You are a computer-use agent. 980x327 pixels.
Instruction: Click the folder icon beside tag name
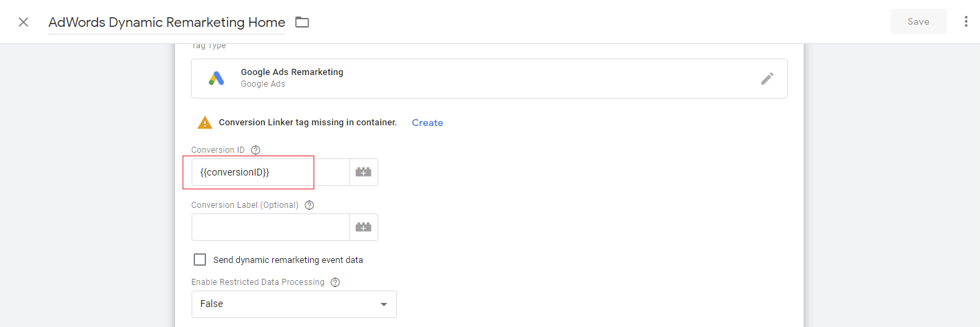coord(302,22)
